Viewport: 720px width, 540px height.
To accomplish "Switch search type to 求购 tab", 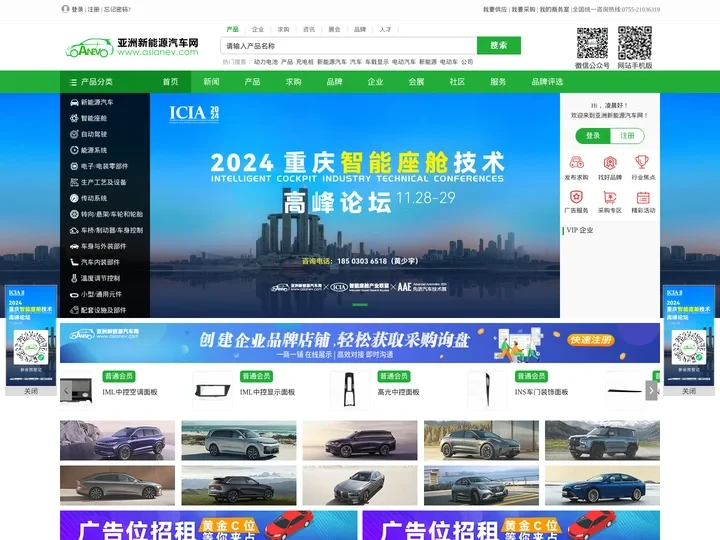I will tap(283, 29).
